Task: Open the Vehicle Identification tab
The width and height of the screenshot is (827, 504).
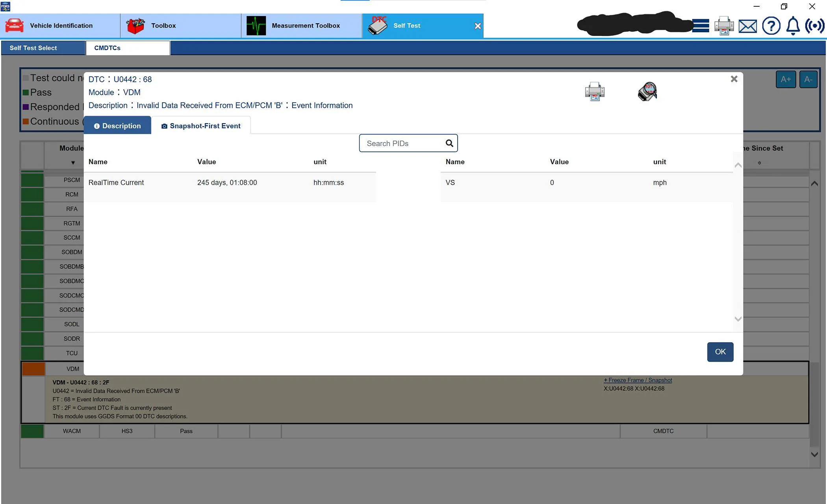Action: (x=60, y=26)
